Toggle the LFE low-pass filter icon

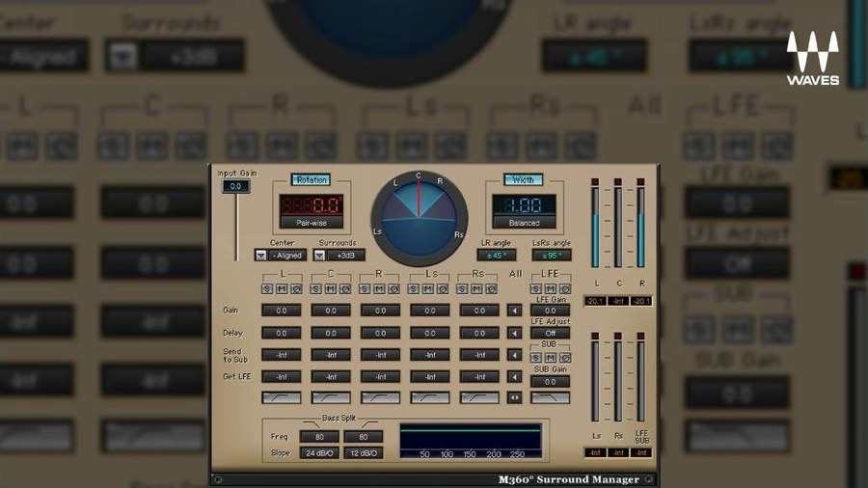551,397
